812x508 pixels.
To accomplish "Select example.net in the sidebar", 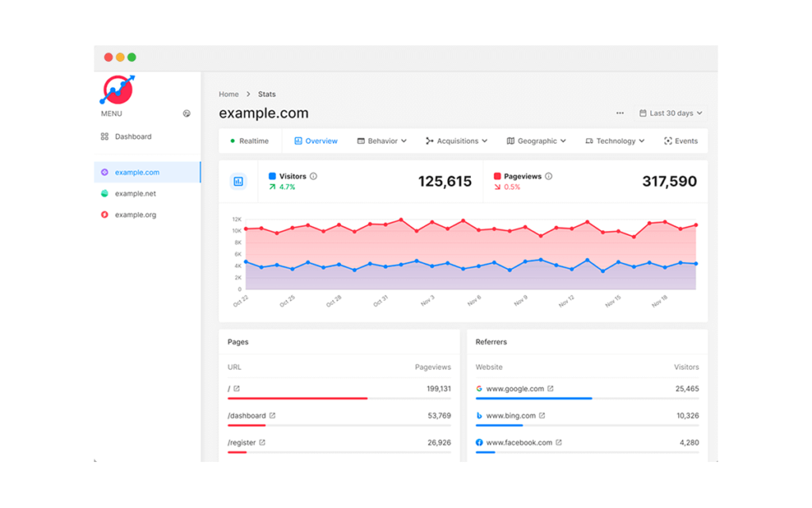I will (147, 194).
